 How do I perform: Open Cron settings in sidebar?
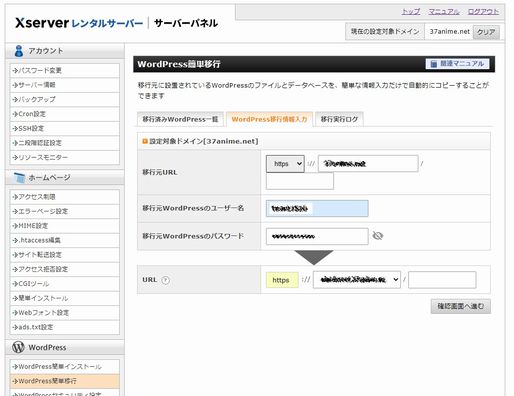click(x=65, y=114)
